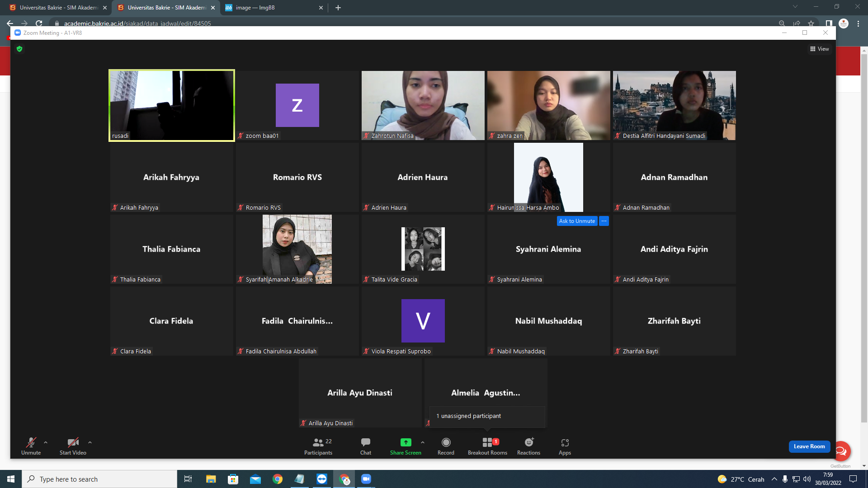Toggle Chrome side panel
The image size is (868, 488).
click(x=829, y=23)
